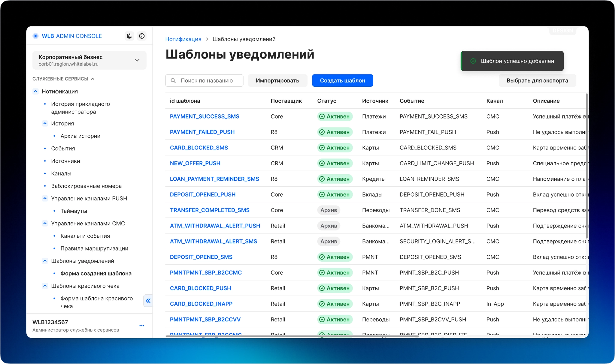Click the Создать шаблон button
Screen dimensions: 615x364
[342, 80]
